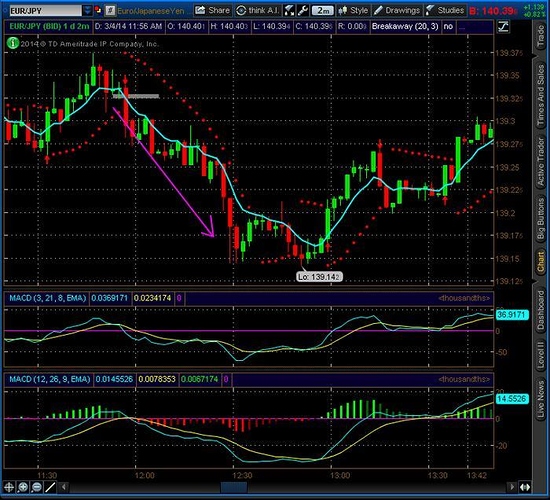This screenshot has width=550, height=500.
Task: Click the expand arrows icon beside think A.I.
Action: pyautogui.click(x=289, y=11)
